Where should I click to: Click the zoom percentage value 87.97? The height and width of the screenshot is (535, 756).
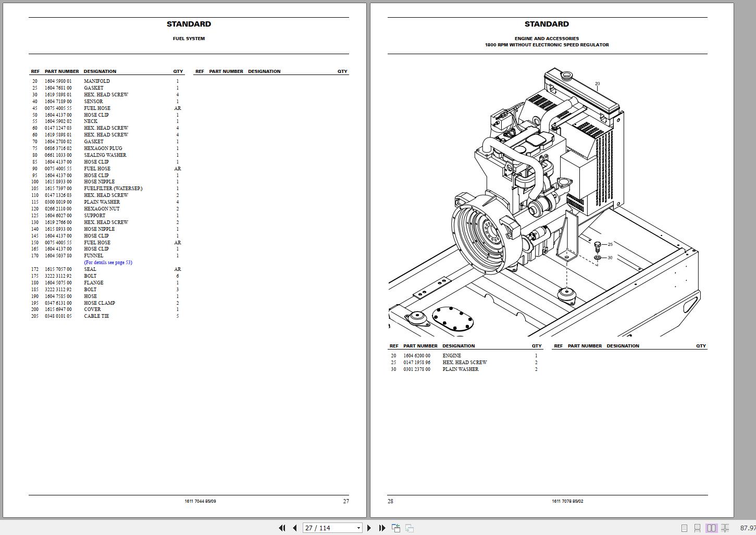747,528
